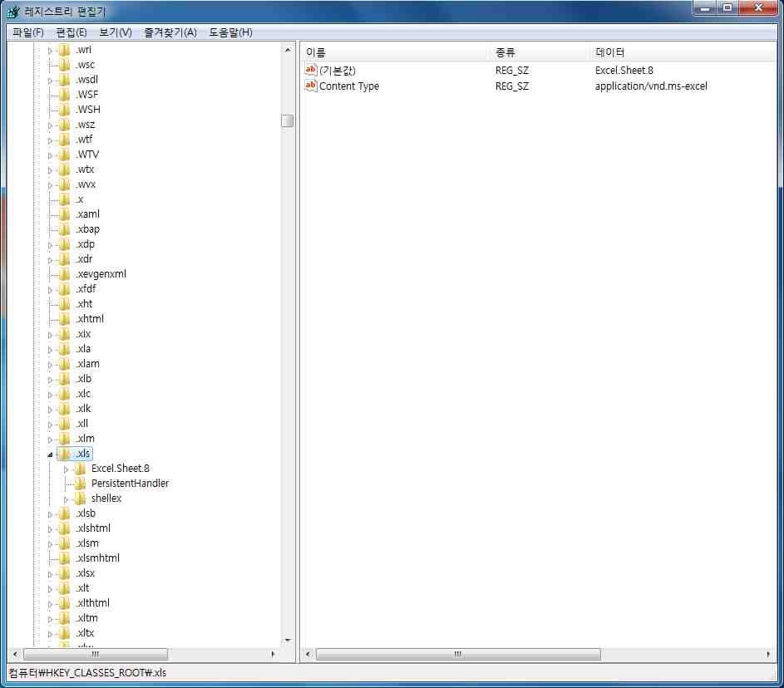Click the values pane horizontal scrollbar thumb

point(458,654)
